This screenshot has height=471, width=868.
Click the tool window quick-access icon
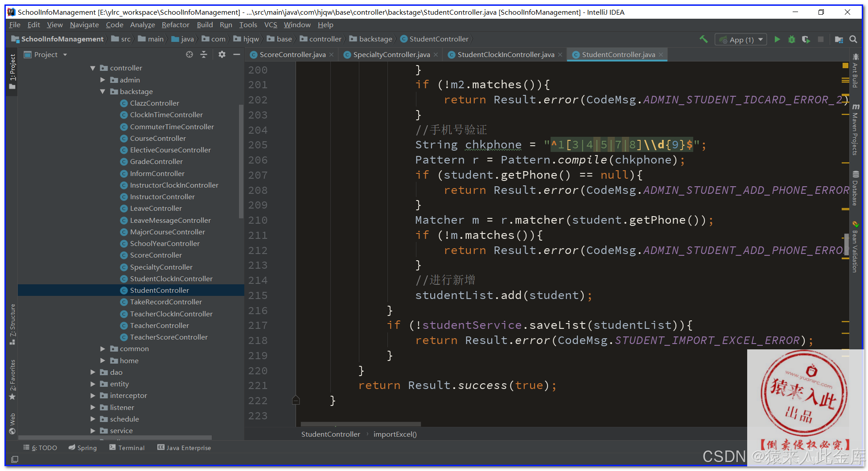pos(15,459)
